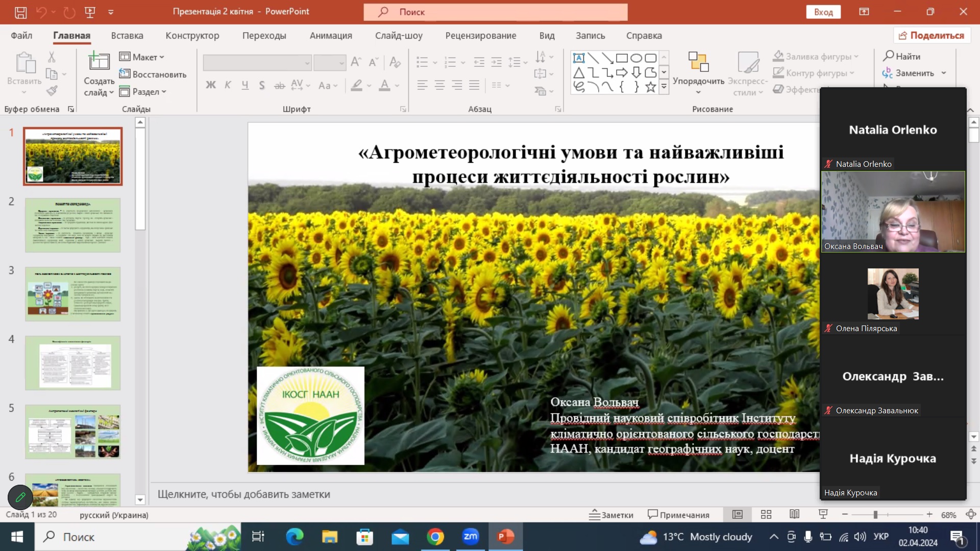Toggle Заметки notes pane
The height and width of the screenshot is (551, 980).
click(x=611, y=515)
